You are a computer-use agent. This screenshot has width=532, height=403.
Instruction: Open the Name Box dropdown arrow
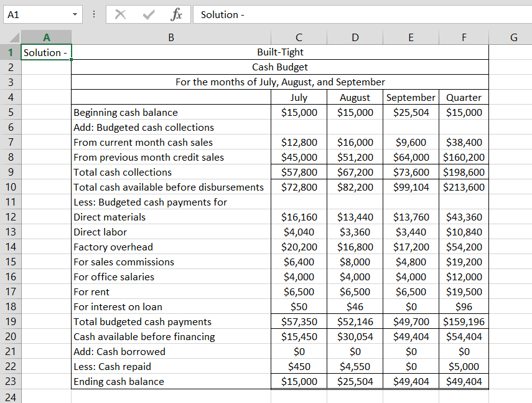click(76, 14)
